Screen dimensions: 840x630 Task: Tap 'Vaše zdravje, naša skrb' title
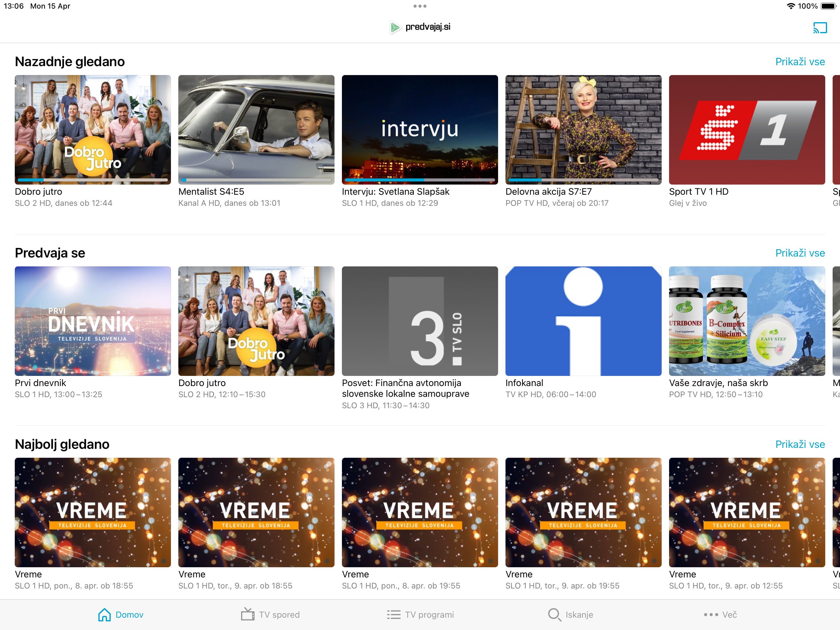click(718, 383)
